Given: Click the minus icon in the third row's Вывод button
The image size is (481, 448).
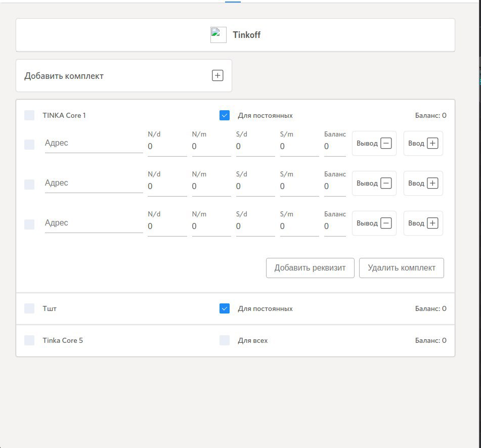Looking at the screenshot, I should pyautogui.click(x=386, y=223).
